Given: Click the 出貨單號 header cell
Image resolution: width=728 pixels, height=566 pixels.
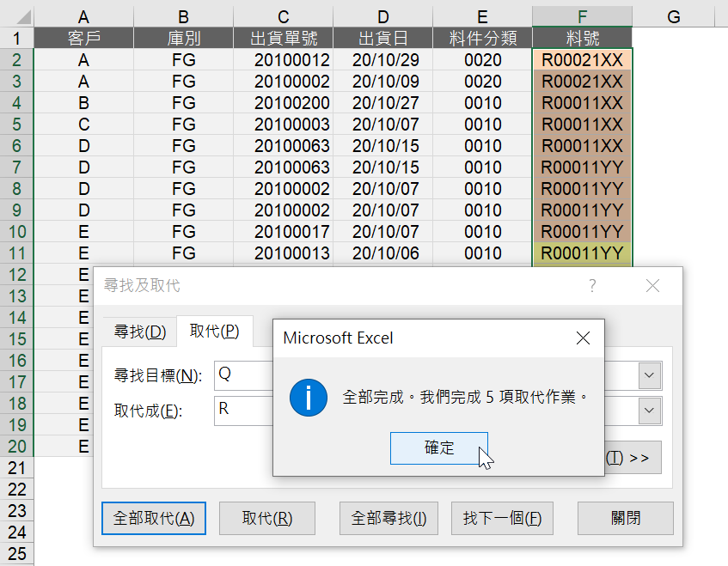Looking at the screenshot, I should (x=284, y=38).
